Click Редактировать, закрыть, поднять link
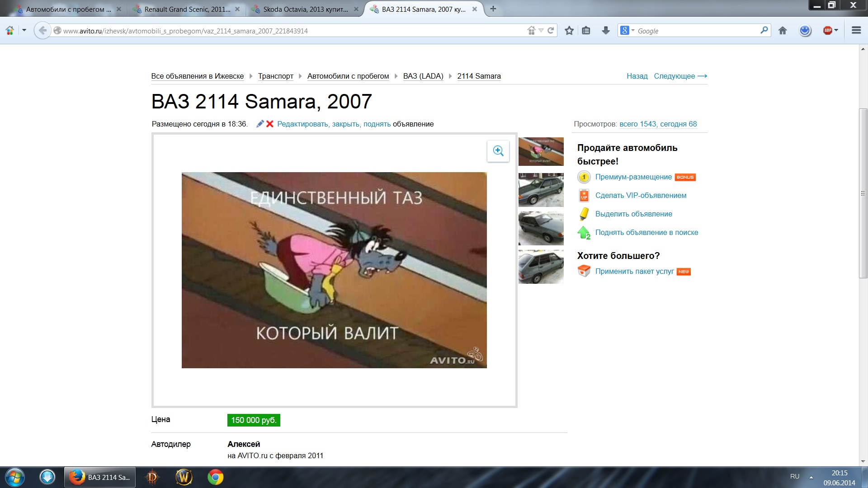Screen dimensions: 868x488 334,124
